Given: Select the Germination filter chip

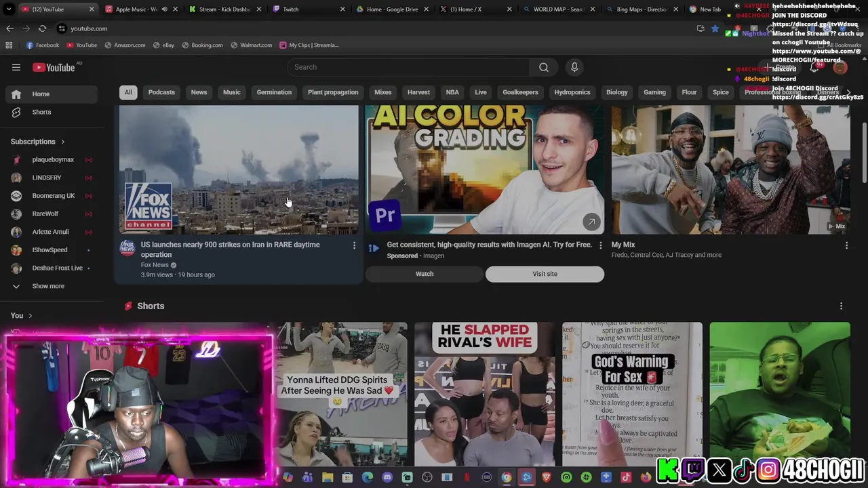Looking at the screenshot, I should tap(274, 92).
